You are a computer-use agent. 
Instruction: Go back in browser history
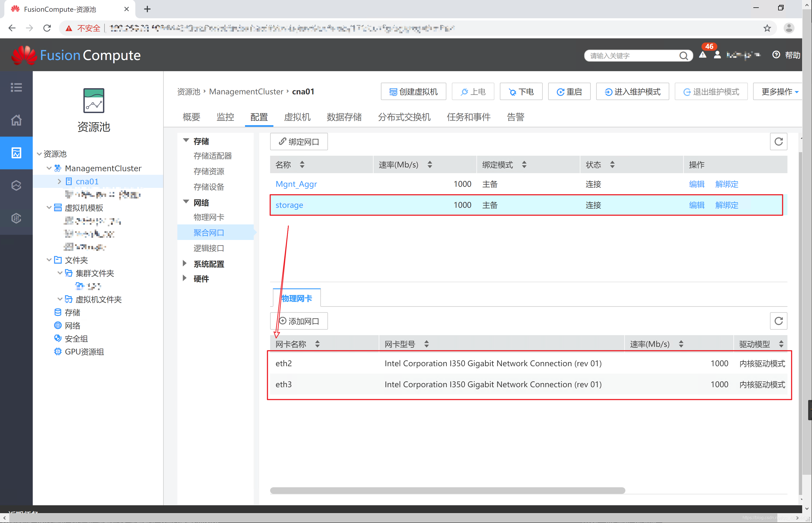click(x=12, y=28)
